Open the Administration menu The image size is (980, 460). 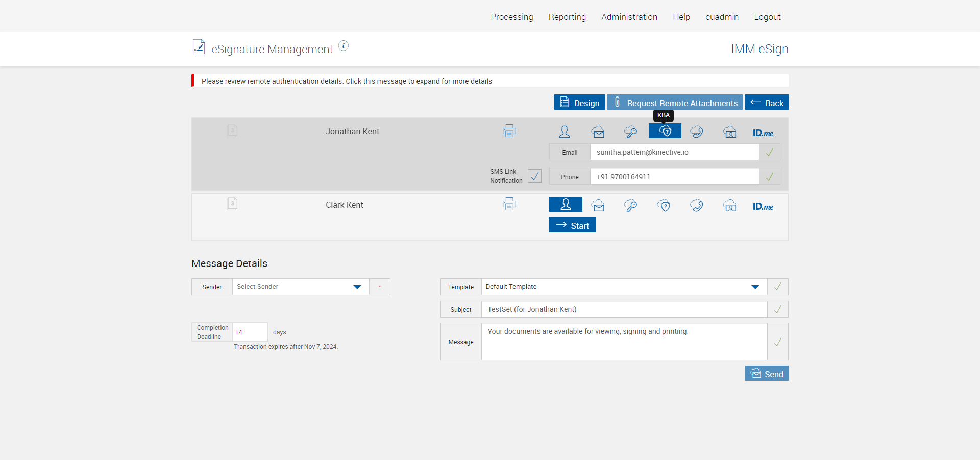[629, 17]
